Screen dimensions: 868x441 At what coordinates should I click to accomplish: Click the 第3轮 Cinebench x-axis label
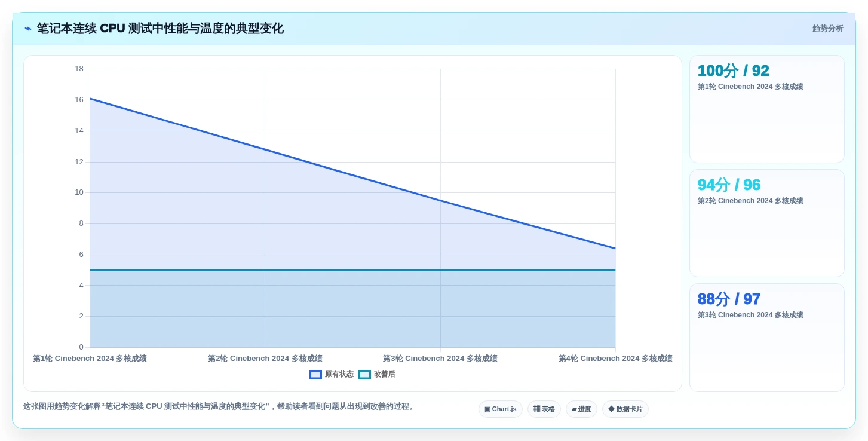[x=440, y=359]
